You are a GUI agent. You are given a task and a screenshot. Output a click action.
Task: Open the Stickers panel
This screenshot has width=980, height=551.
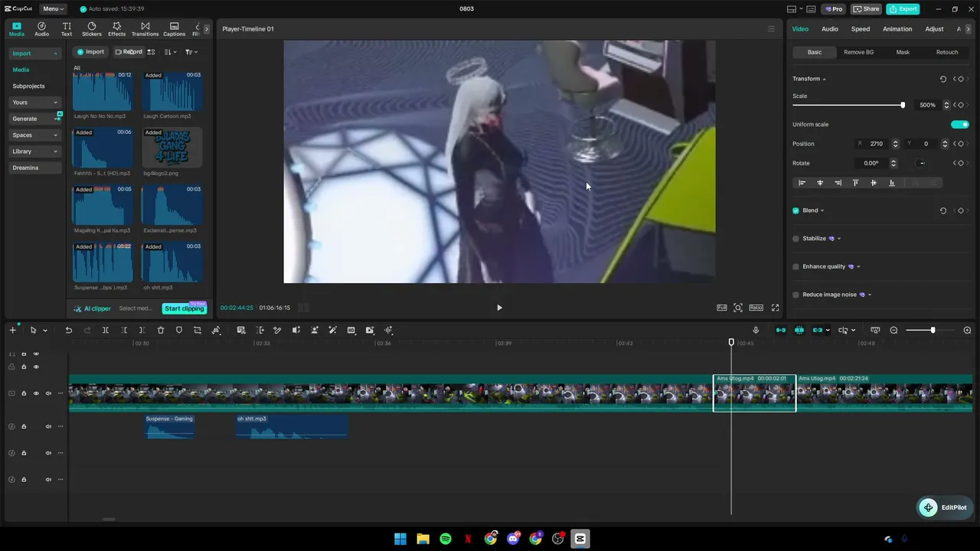click(92, 29)
